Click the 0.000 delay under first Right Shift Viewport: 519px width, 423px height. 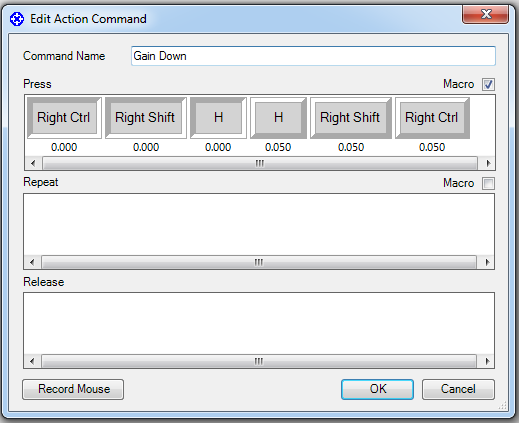146,147
